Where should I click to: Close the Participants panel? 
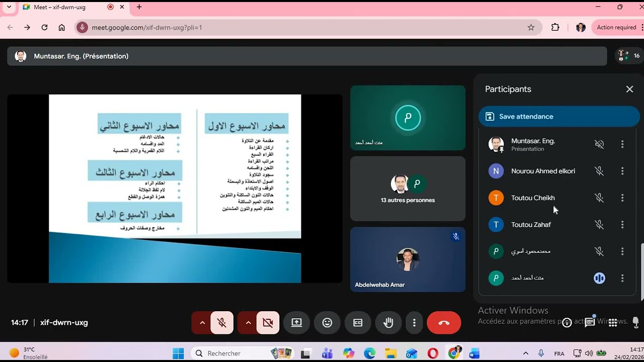coord(629,89)
